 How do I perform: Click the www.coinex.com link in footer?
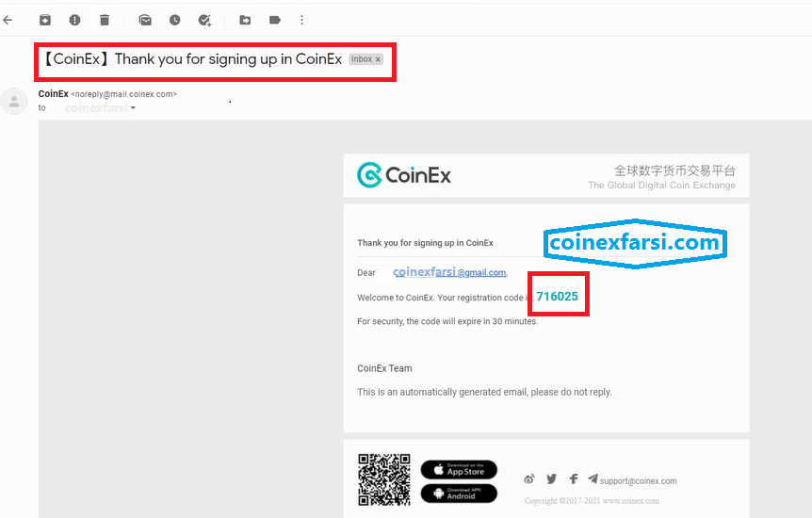coord(630,501)
